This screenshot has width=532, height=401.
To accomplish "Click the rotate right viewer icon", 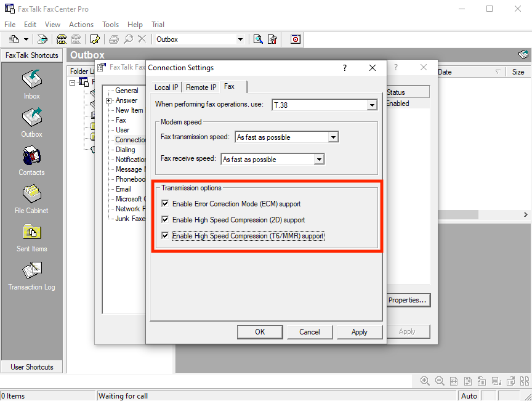I will (x=510, y=381).
